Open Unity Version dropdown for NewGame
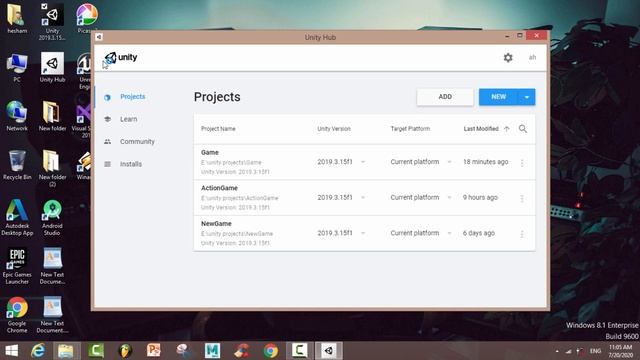Viewport: 640px width, 360px height. click(363, 233)
